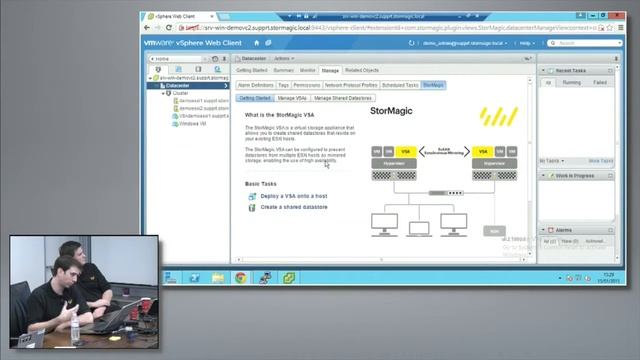Bookmark page with star icon
The height and width of the screenshot is (360, 640).
click(610, 28)
